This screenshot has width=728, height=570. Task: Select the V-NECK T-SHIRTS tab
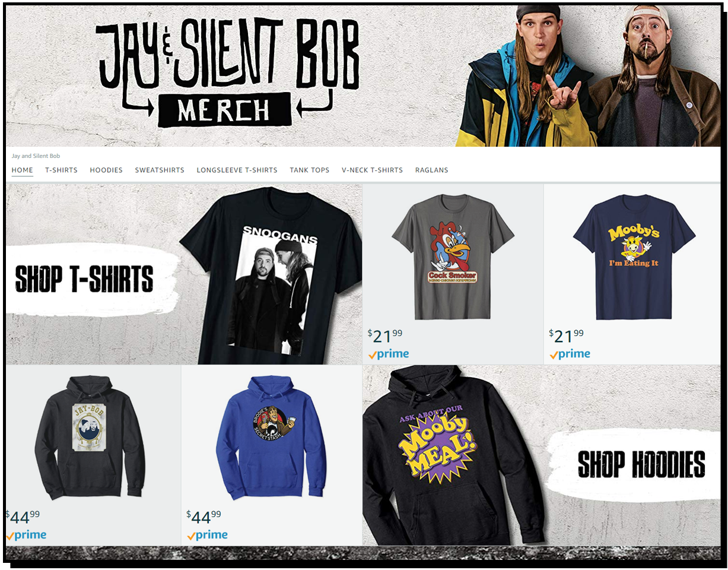point(373,170)
